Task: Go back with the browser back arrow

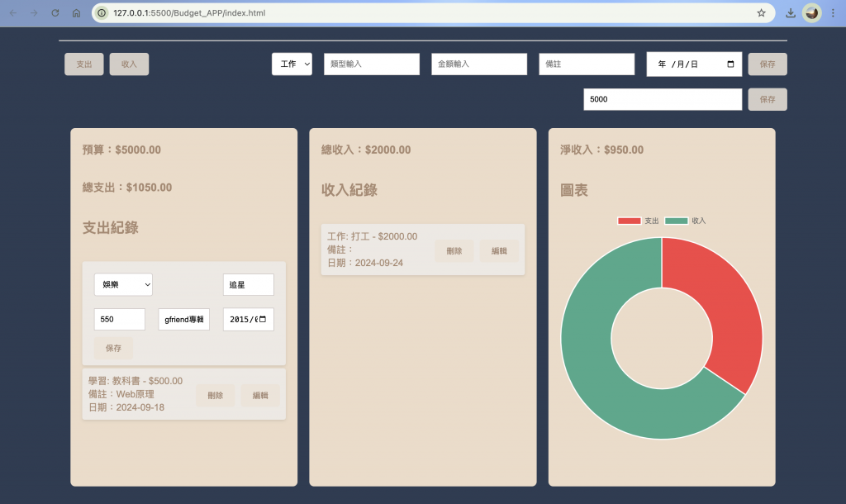Action: [13, 13]
